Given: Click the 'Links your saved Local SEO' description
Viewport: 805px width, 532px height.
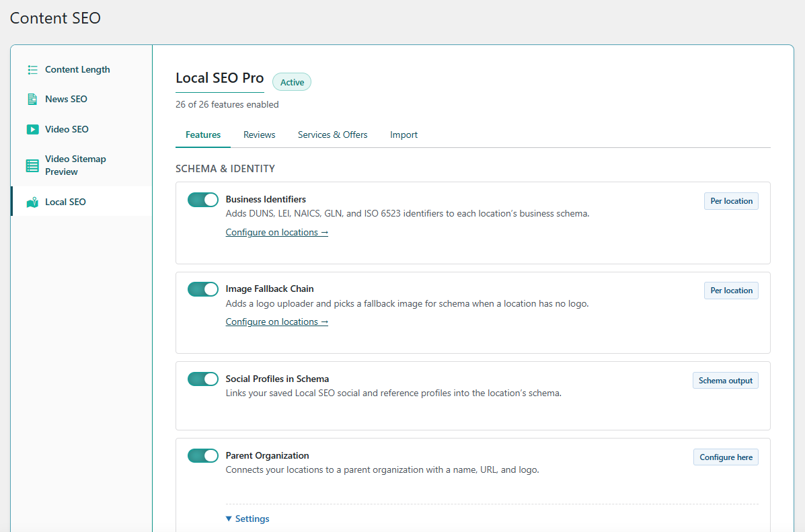Looking at the screenshot, I should point(393,393).
